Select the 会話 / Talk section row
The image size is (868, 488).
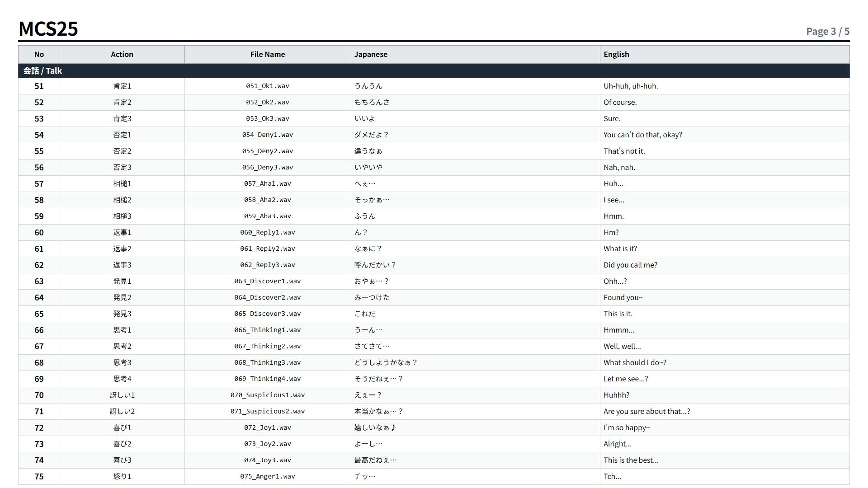(x=434, y=71)
